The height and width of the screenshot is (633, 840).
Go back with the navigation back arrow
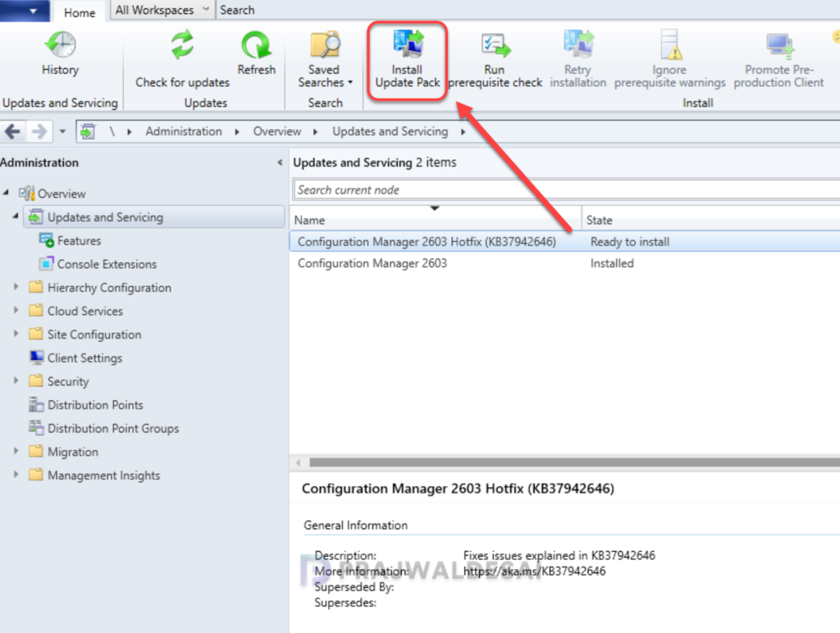click(12, 131)
